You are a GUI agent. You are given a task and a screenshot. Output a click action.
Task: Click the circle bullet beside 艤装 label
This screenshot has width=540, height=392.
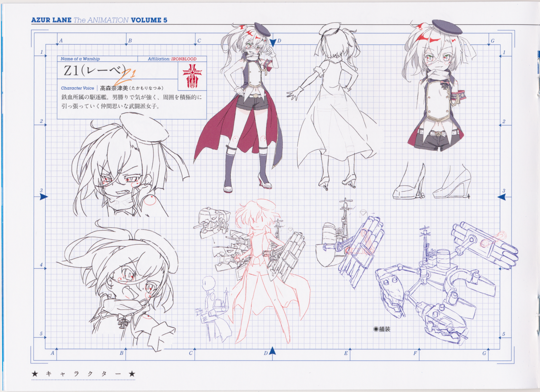(x=376, y=329)
